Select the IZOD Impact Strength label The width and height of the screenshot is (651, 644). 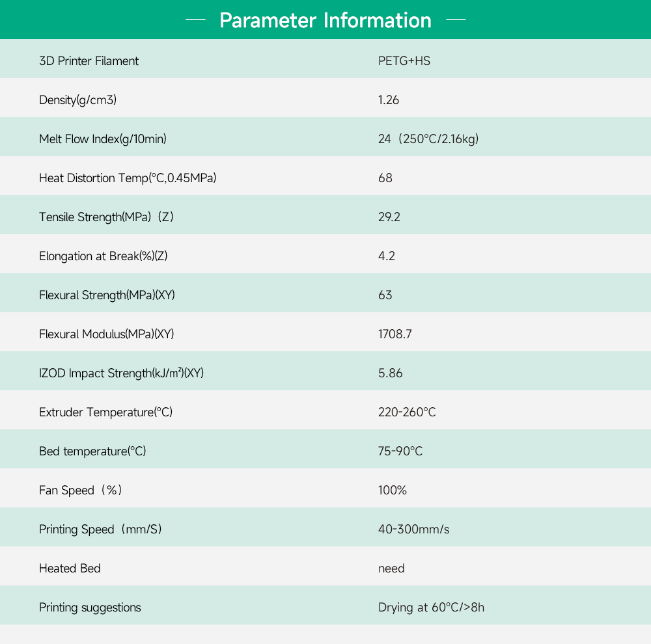tap(121, 373)
